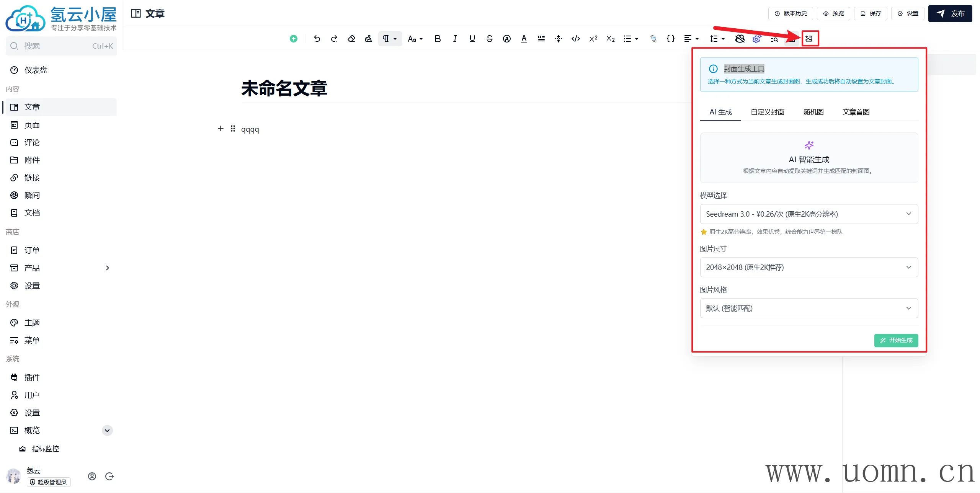
Task: Click the undo arrow icon
Action: [317, 39]
